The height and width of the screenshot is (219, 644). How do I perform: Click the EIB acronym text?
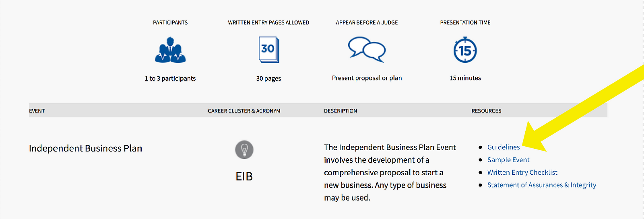click(x=244, y=176)
